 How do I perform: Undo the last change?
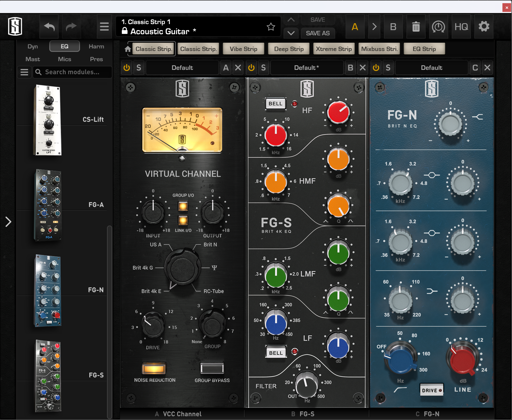click(49, 27)
